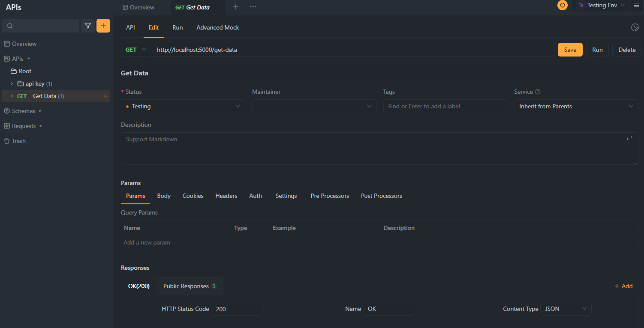The height and width of the screenshot is (328, 644).
Task: Open the Content Type JSON dropdown
Action: coord(566,309)
